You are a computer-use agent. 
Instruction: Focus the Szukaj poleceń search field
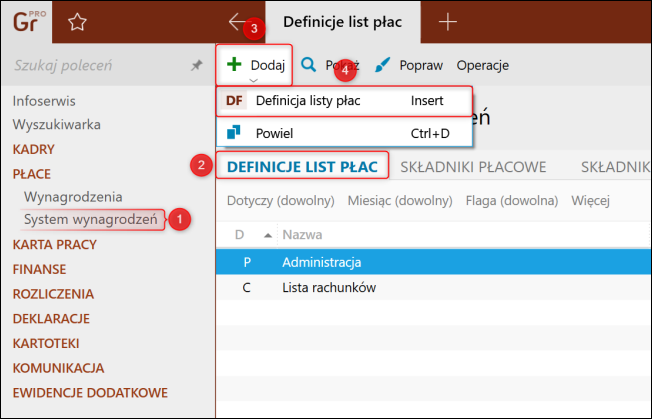pos(100,65)
